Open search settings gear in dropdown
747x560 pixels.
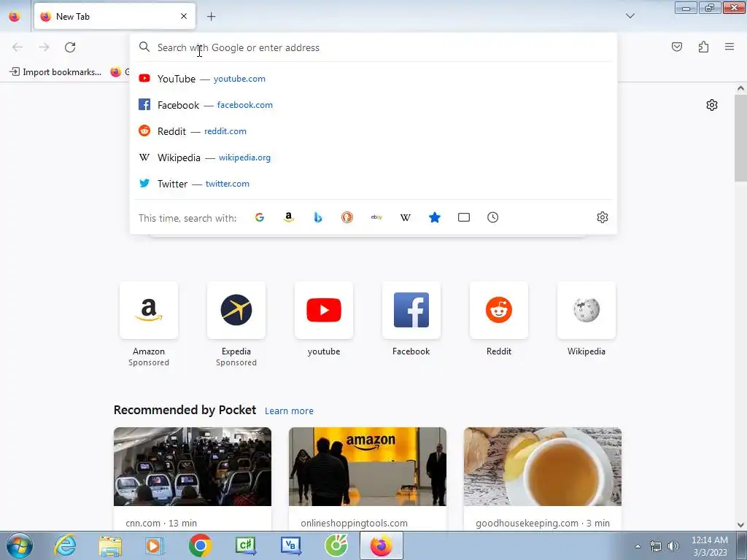[602, 217]
